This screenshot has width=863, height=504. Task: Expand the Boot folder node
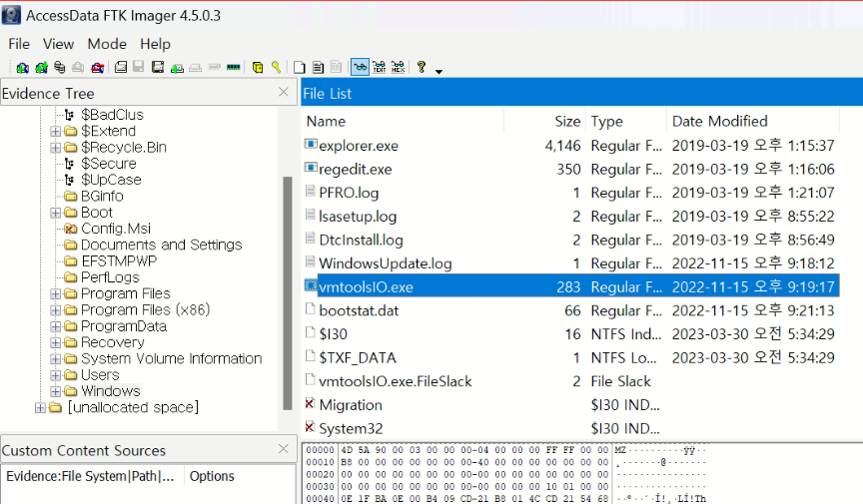point(56,213)
